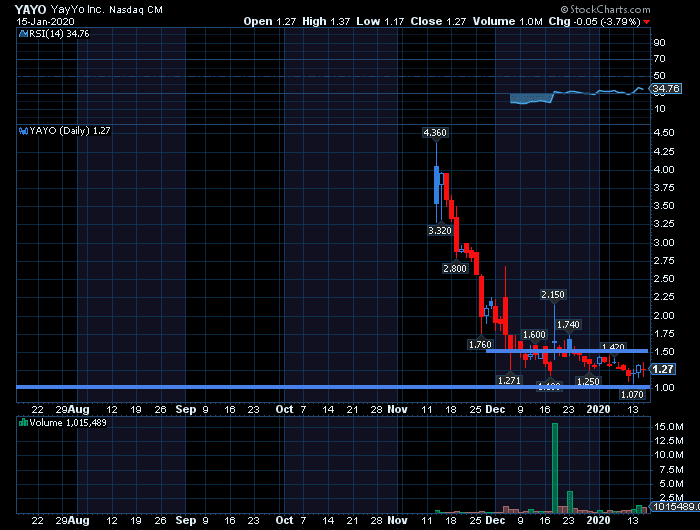Viewport: 700px width, 530px height.
Task: Click the 2.00 price axis label
Action: tap(664, 316)
